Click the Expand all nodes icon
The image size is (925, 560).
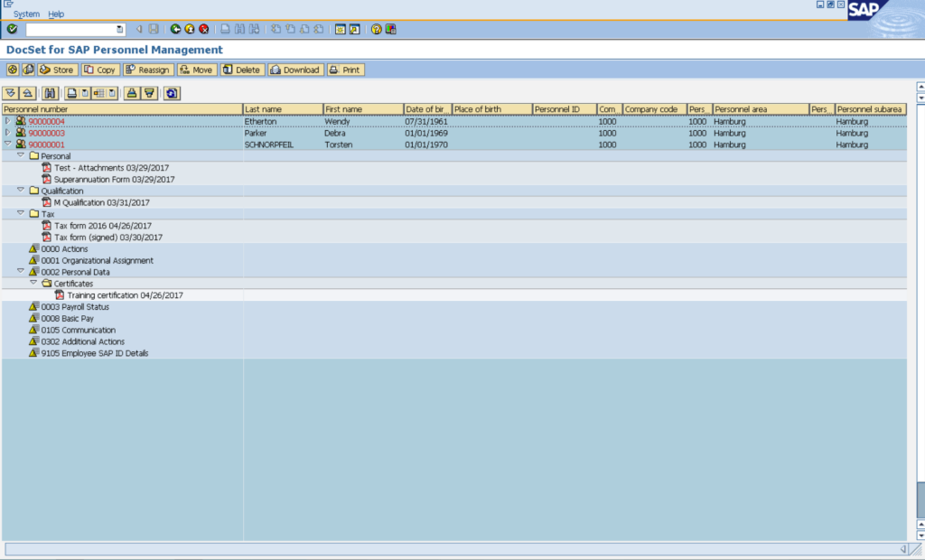point(11,93)
